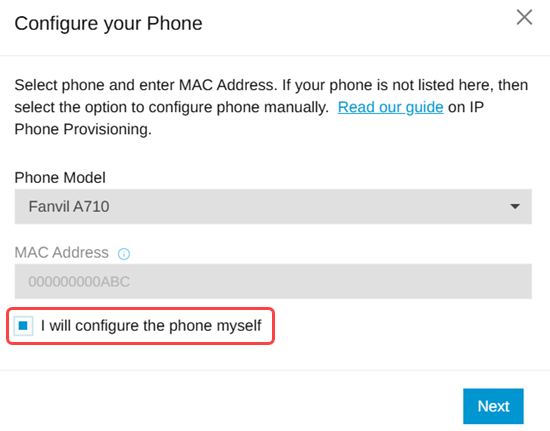Open the 'Read our guide' link
Image resolution: width=550 pixels, height=431 pixels.
(390, 107)
